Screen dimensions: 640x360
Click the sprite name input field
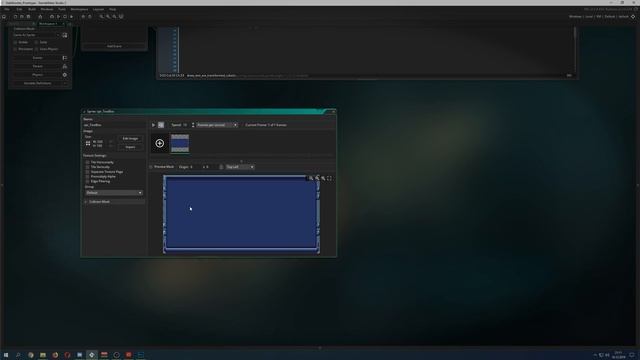(x=114, y=125)
